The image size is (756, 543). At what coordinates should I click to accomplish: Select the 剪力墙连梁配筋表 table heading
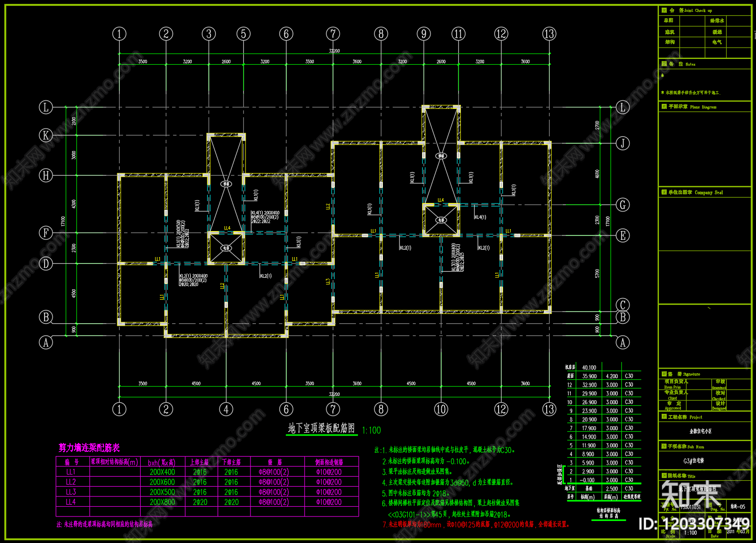(89, 447)
